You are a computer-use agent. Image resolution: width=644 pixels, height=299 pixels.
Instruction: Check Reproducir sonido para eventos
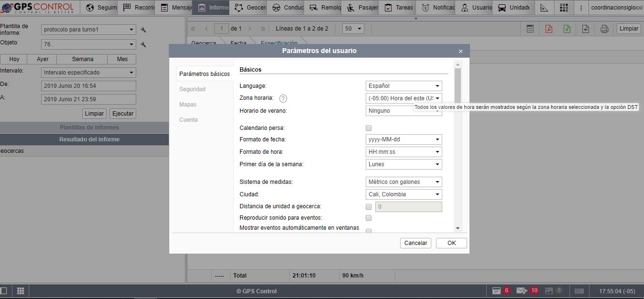click(369, 218)
